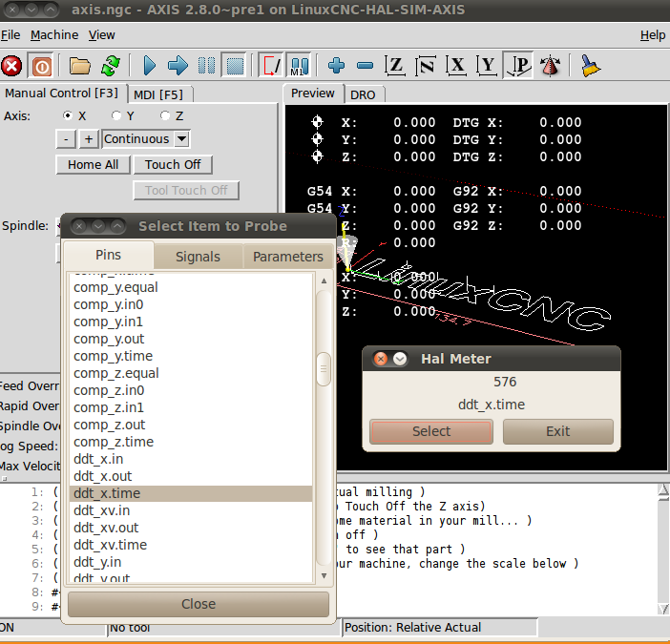670x644 pixels.
Task: Reload the current file
Action: click(x=111, y=66)
